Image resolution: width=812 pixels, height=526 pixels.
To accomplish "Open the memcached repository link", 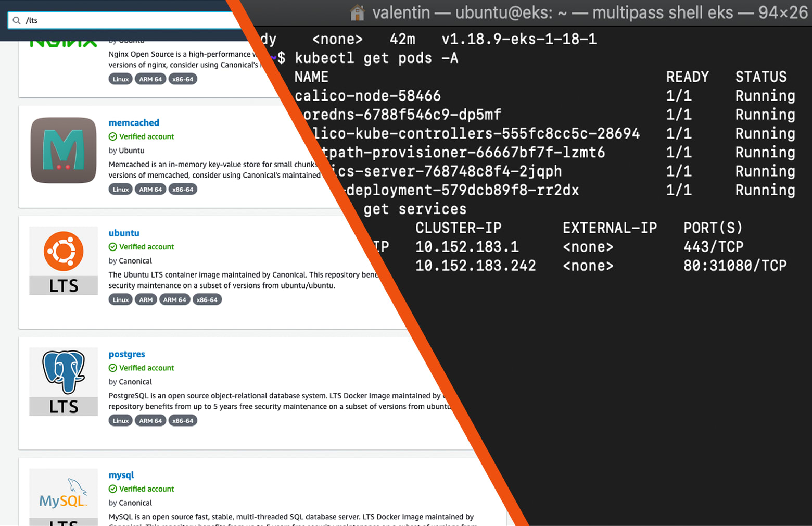I will pyautogui.click(x=134, y=122).
